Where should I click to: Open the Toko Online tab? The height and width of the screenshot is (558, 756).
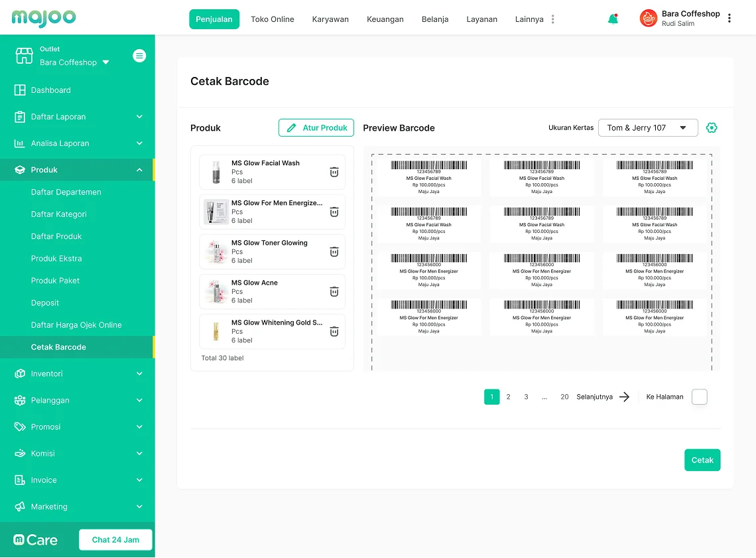pyautogui.click(x=273, y=19)
